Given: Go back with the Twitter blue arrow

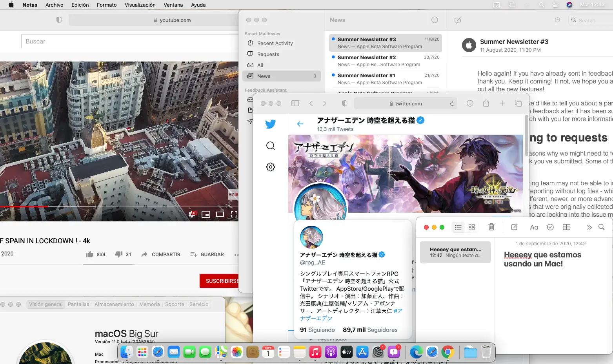Looking at the screenshot, I should pyautogui.click(x=300, y=124).
